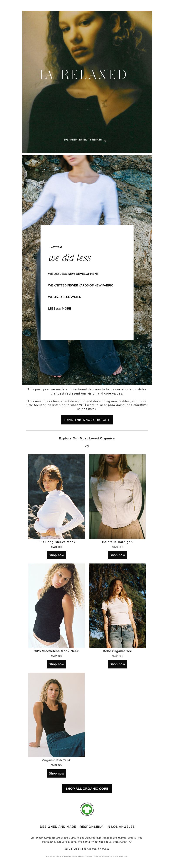Open the Organic Rib Tank product photo
The image size is (174, 868).
tap(56, 715)
